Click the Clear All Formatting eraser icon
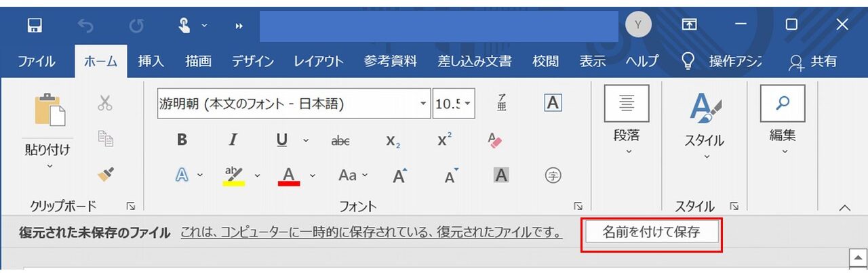Viewport: 868px width, 273px height. [x=494, y=140]
